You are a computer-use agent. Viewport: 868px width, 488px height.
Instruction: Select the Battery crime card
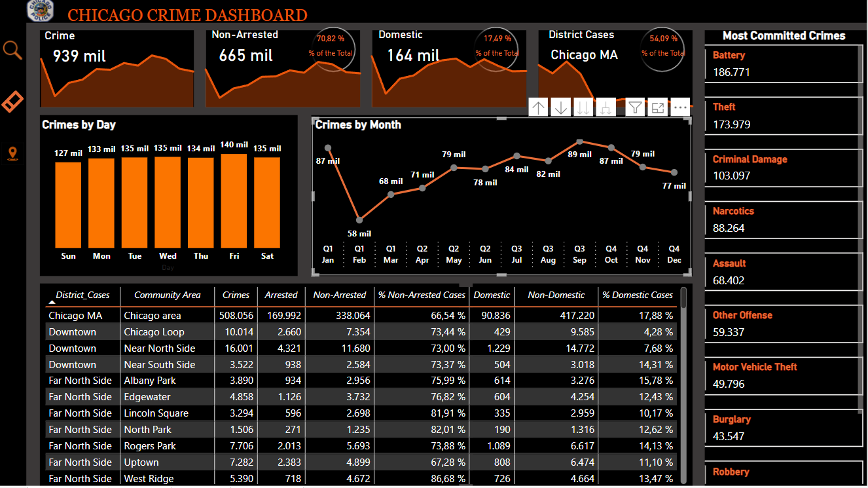tap(783, 64)
